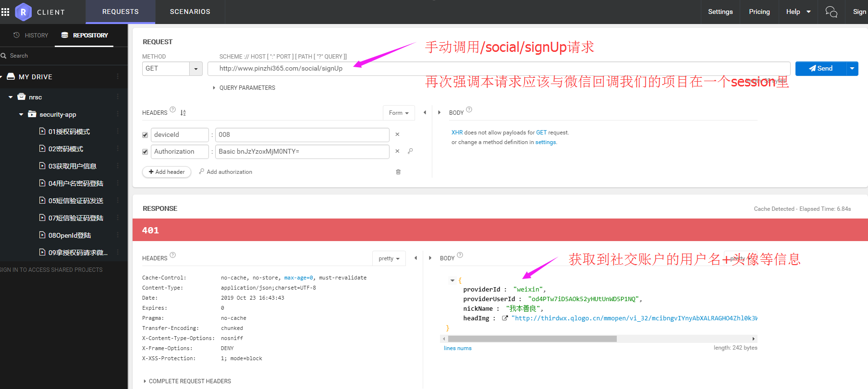Open 09拿授权码请求微 request

pos(73,253)
